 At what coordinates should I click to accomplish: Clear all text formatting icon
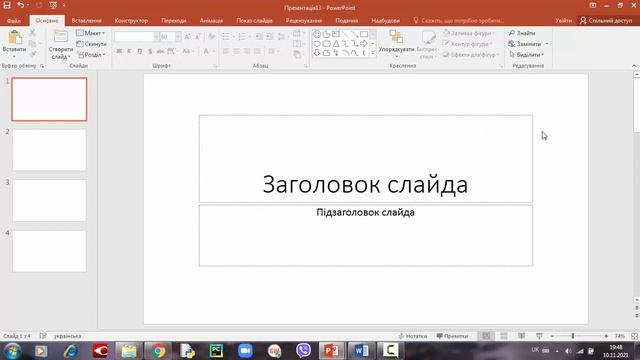point(211,37)
